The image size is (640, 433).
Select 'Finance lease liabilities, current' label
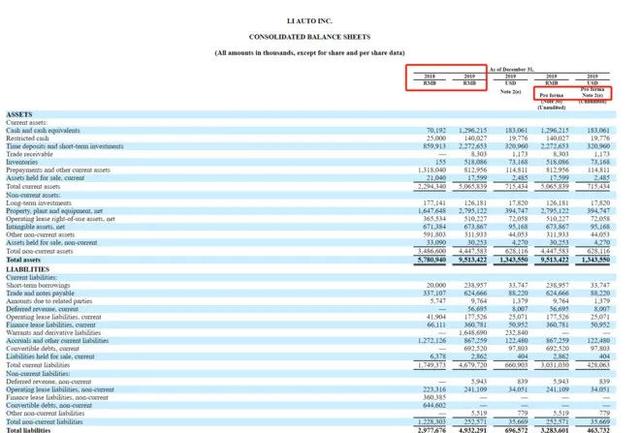(51, 325)
